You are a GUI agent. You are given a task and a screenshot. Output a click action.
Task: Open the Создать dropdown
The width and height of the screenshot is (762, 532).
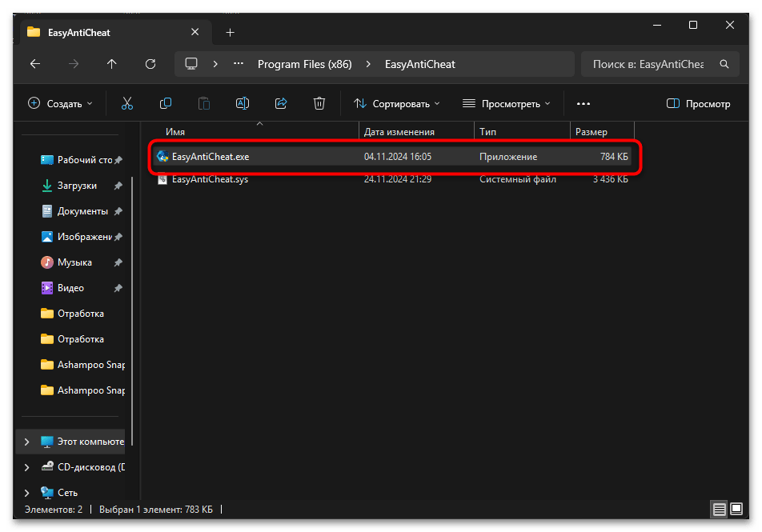[61, 103]
